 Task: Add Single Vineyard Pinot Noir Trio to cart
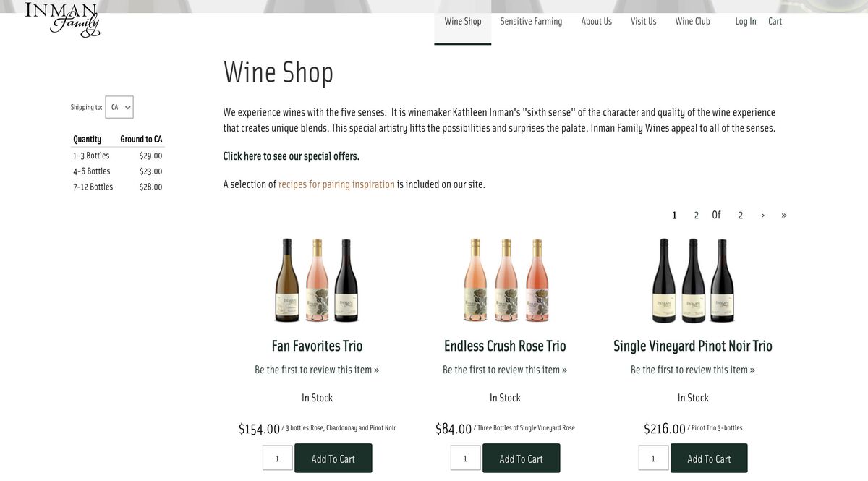[709, 458]
